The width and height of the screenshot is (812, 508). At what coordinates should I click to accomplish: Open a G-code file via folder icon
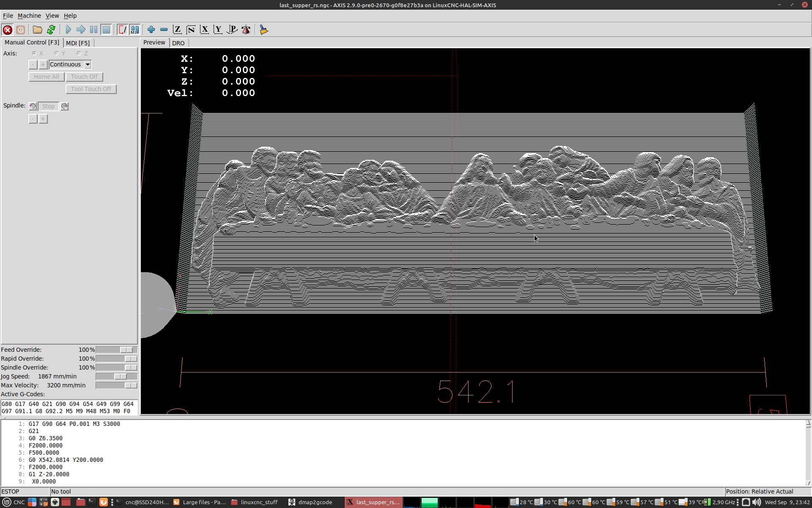click(37, 30)
